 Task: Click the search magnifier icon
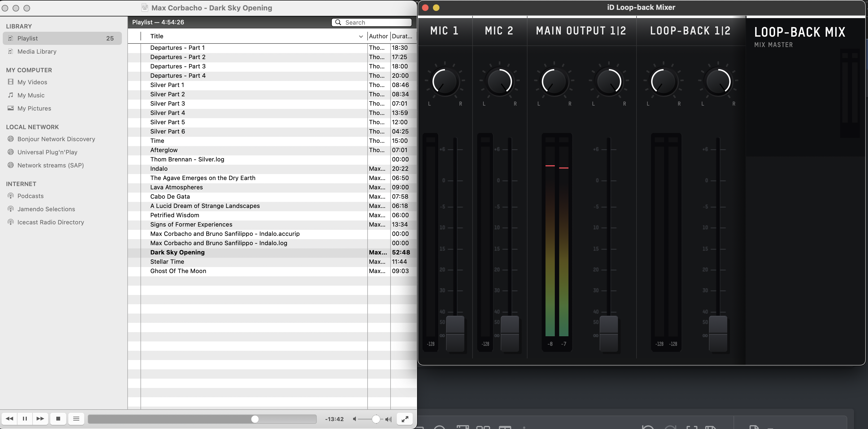[338, 22]
